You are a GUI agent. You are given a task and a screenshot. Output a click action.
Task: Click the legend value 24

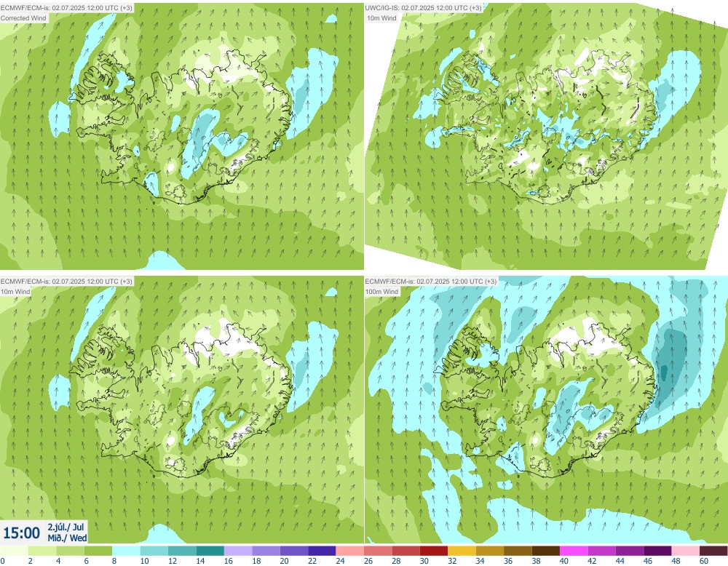340,561
